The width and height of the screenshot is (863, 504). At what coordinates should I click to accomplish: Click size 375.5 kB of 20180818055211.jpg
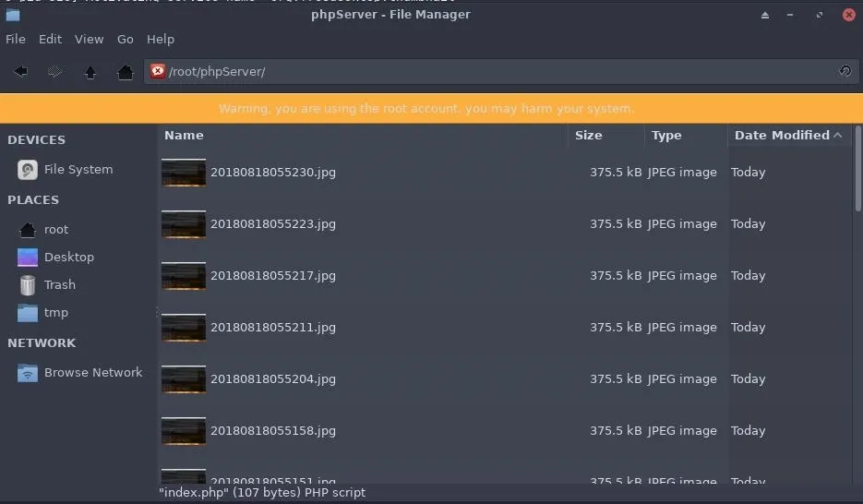click(x=616, y=328)
